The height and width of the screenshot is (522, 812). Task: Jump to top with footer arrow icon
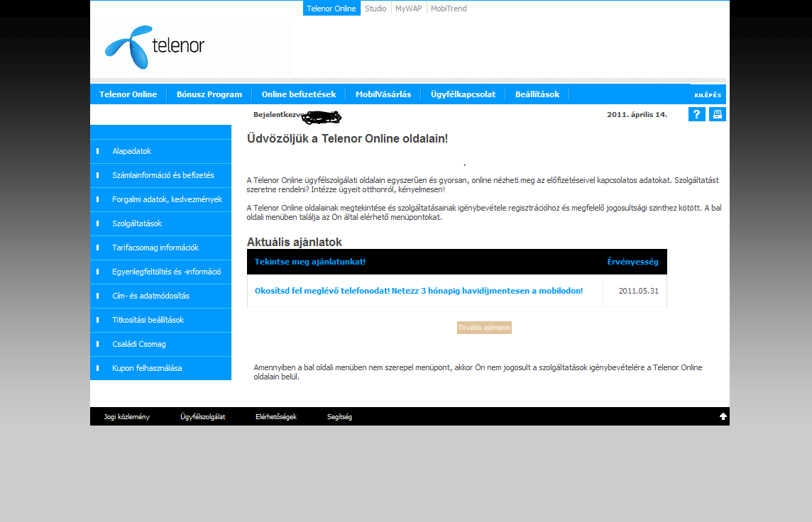tap(723, 416)
